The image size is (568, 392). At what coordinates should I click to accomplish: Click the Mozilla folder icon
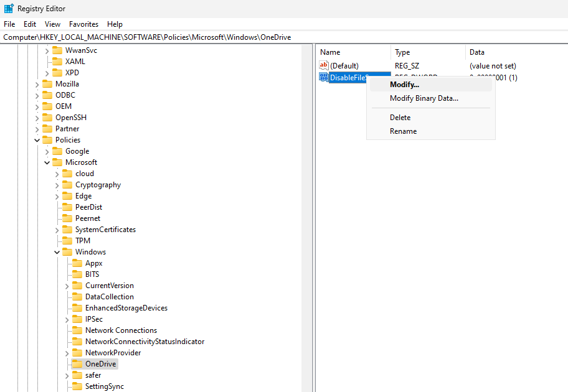[x=47, y=84]
